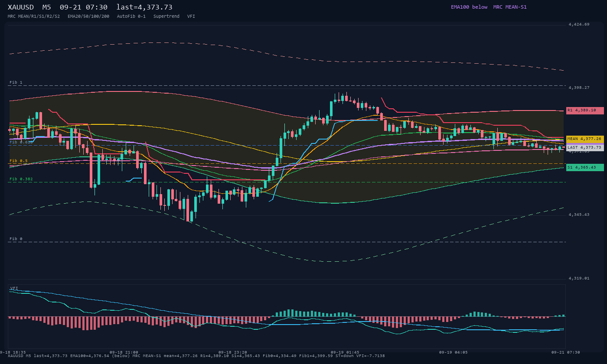This screenshot has width=607, height=364.
Task: Click the 09-18 23:20 time axis label
Action: point(232,352)
